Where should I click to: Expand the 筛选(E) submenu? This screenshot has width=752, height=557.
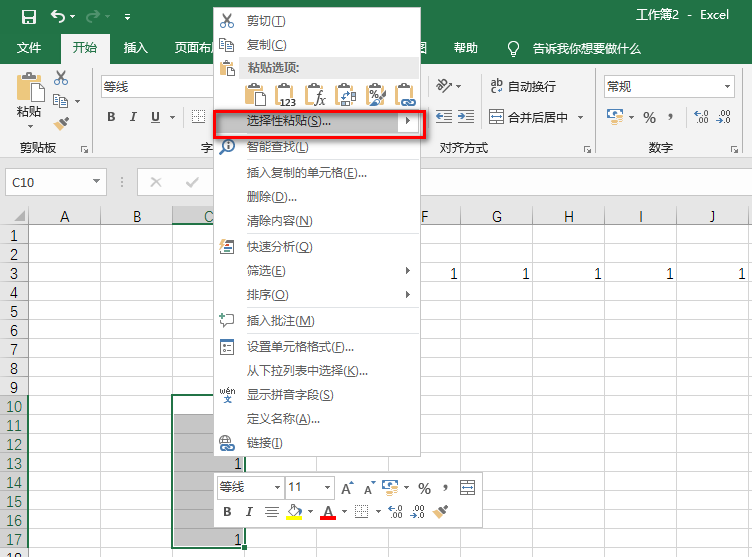[317, 271]
